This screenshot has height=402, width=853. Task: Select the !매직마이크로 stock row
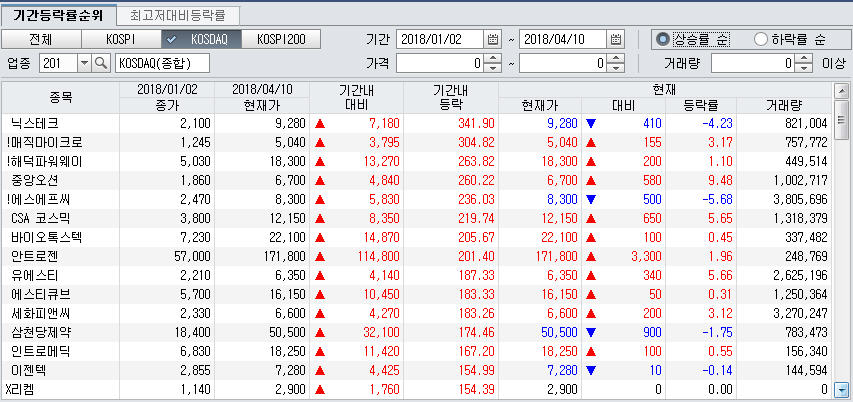[417, 143]
